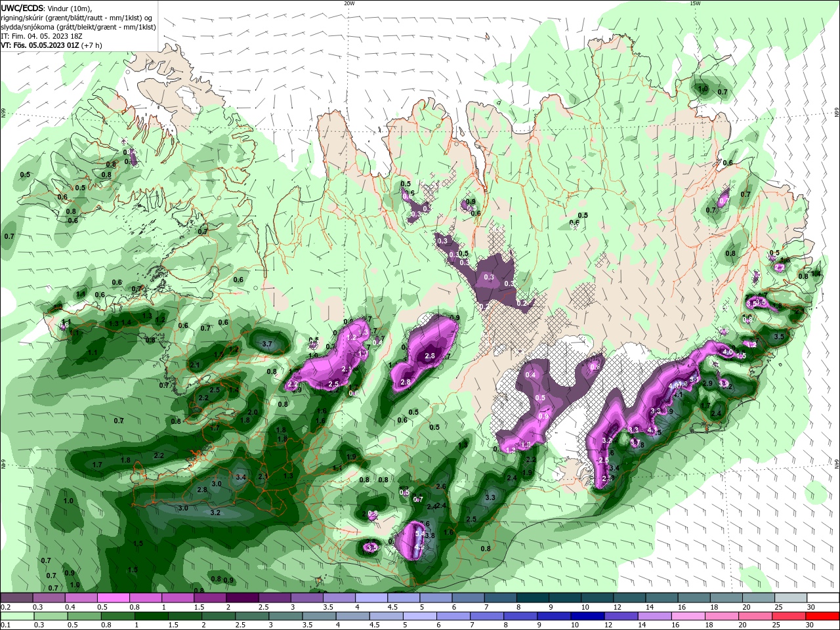Image resolution: width=840 pixels, height=630 pixels.
Task: Click the dark teal swatch labeled 8 in upper legend
Action: point(534,598)
